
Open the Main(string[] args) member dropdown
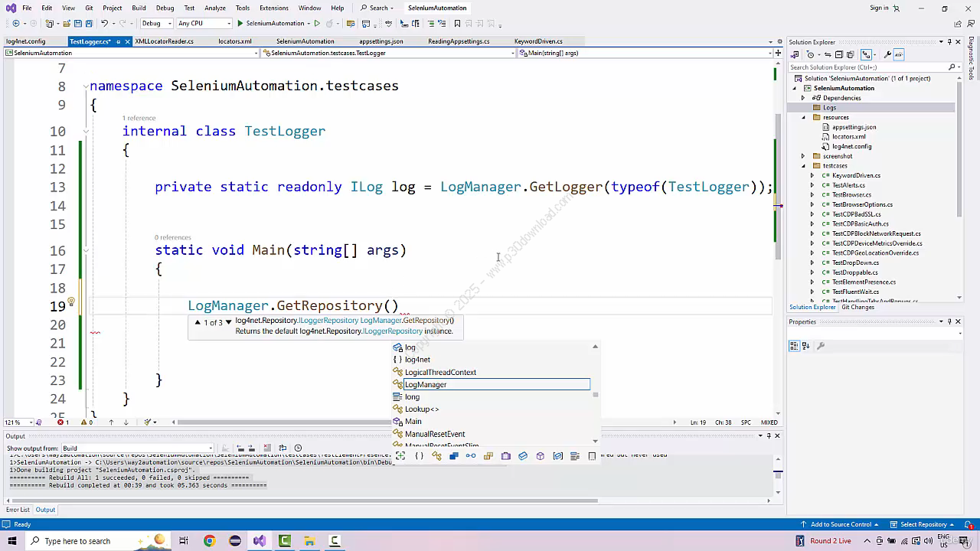click(x=644, y=53)
